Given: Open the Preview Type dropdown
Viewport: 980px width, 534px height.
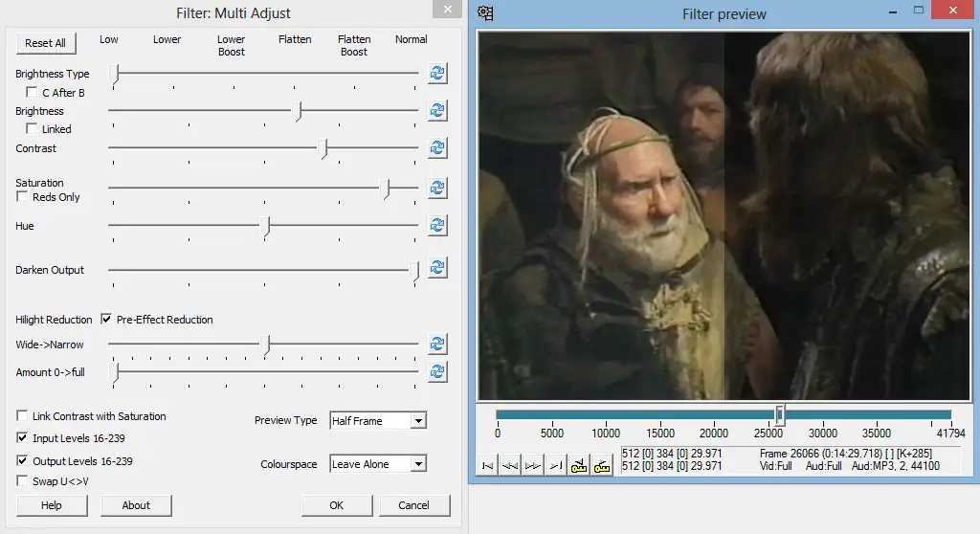Looking at the screenshot, I should [419, 421].
